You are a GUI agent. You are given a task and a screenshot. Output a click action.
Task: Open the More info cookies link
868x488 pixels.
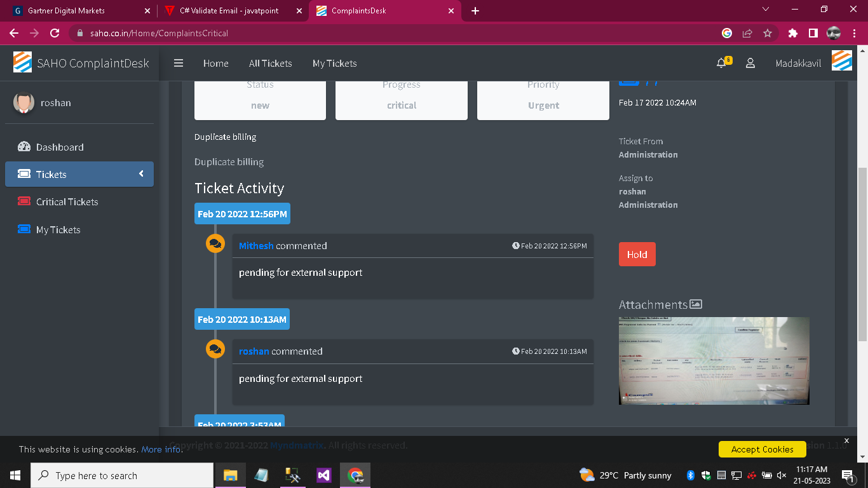point(160,449)
